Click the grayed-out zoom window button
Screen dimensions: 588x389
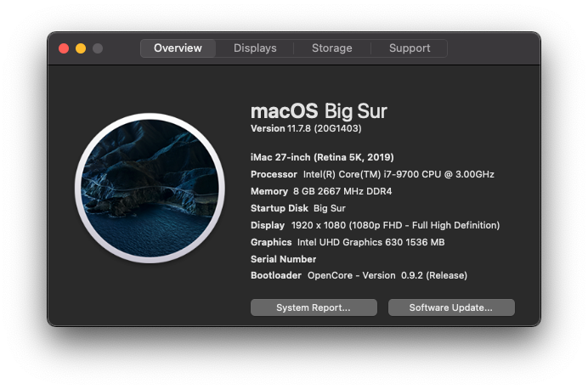click(x=98, y=48)
